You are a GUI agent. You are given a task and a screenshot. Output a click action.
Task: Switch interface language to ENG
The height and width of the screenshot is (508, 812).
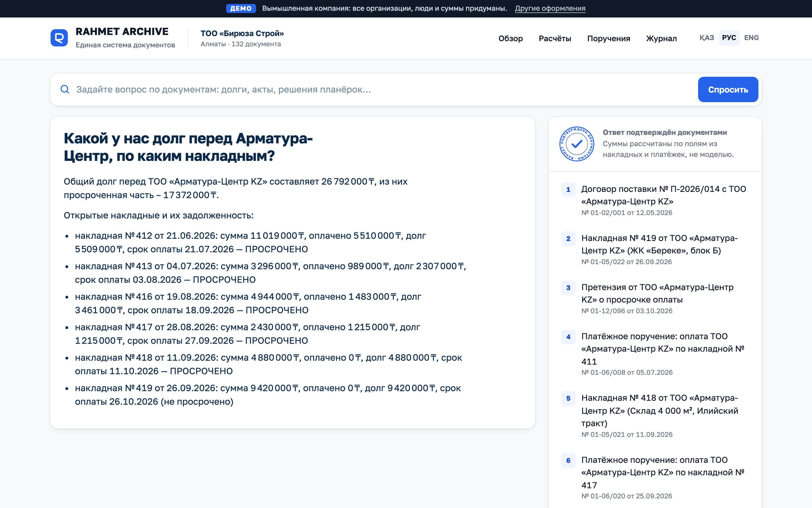[x=751, y=38]
